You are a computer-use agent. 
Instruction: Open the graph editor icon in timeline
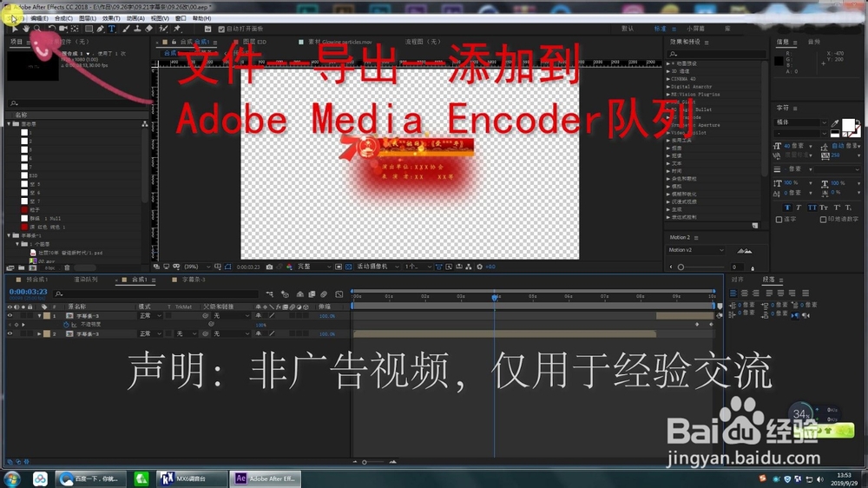click(x=339, y=294)
